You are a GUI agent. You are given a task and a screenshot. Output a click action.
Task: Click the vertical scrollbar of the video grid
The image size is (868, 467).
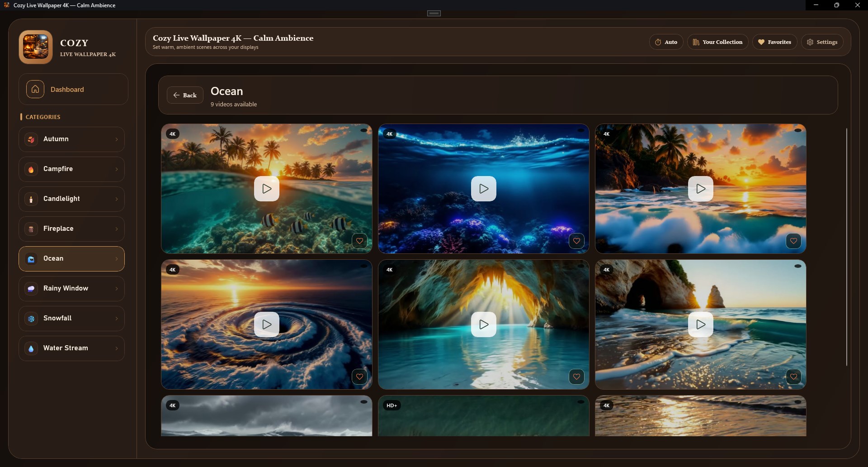(x=846, y=247)
